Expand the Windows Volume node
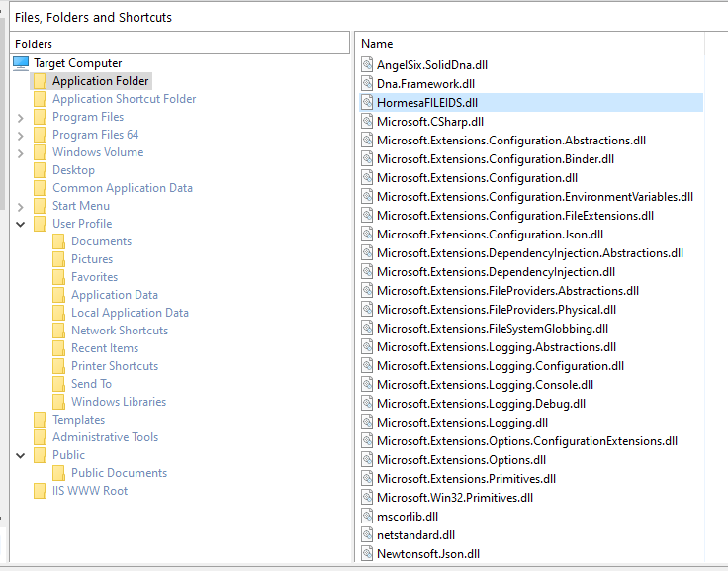728x571 pixels. coord(21,153)
